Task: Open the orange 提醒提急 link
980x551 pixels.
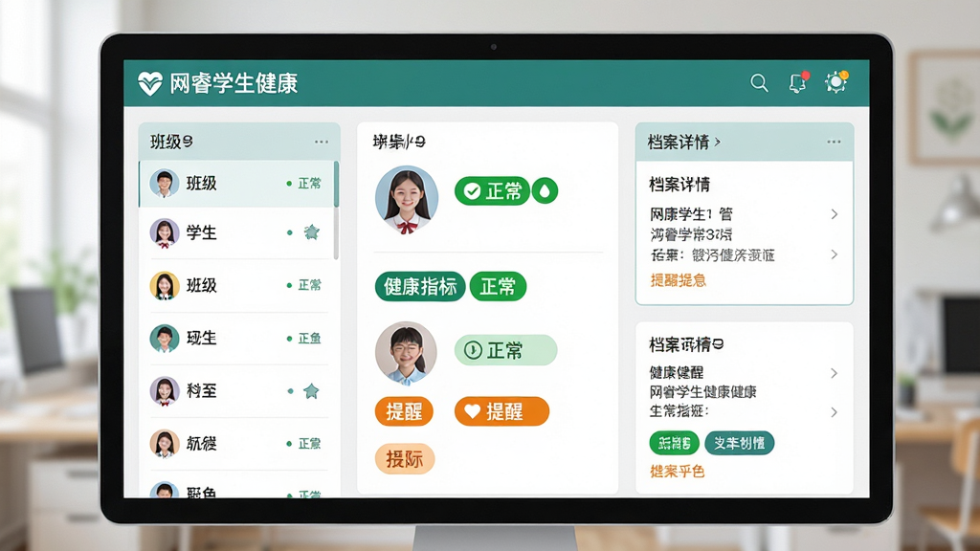Action: point(679,280)
